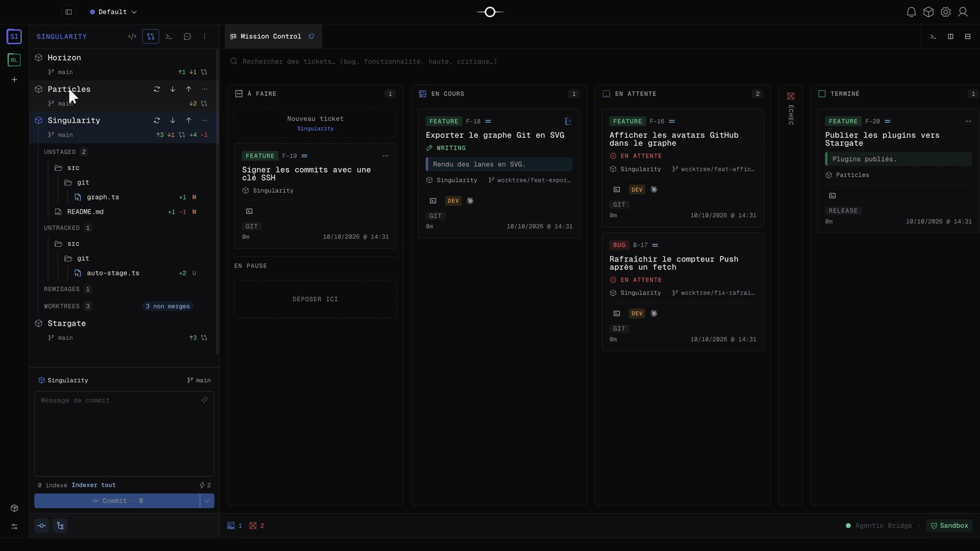Select the branch tree icon at sidebar bottom

click(60, 526)
